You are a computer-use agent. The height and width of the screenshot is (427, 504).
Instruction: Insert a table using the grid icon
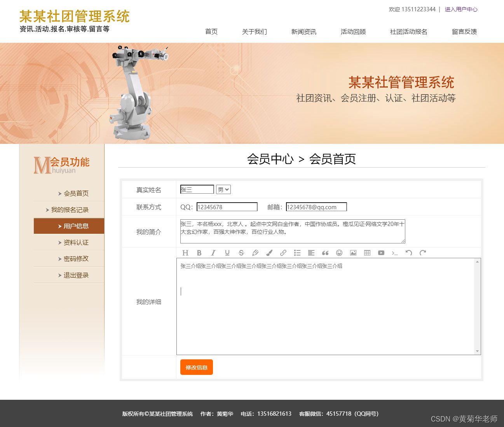[367, 253]
